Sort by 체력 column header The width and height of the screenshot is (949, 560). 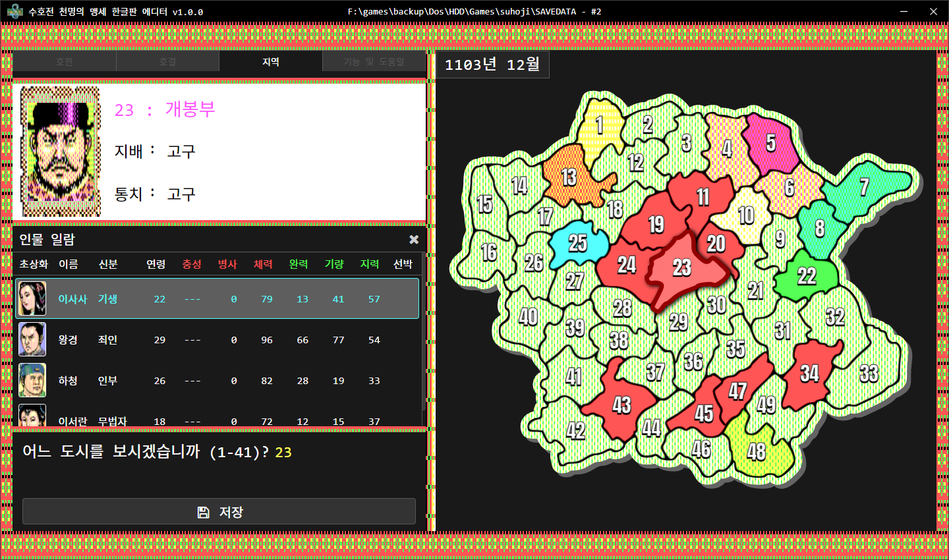[263, 264]
